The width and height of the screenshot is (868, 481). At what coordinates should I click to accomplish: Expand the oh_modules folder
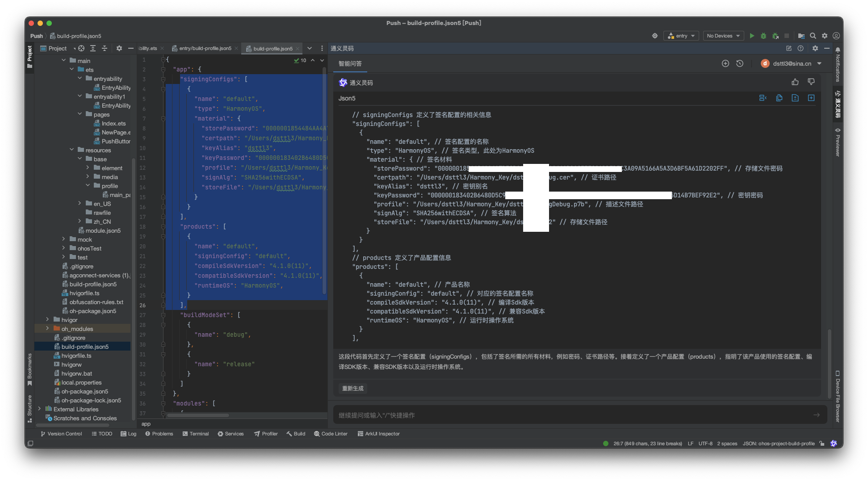click(47, 328)
